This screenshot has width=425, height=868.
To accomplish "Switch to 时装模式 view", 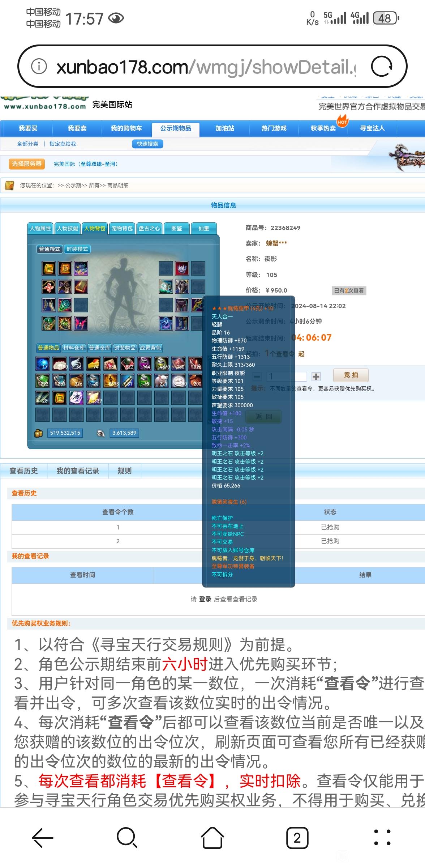I will point(77,249).
